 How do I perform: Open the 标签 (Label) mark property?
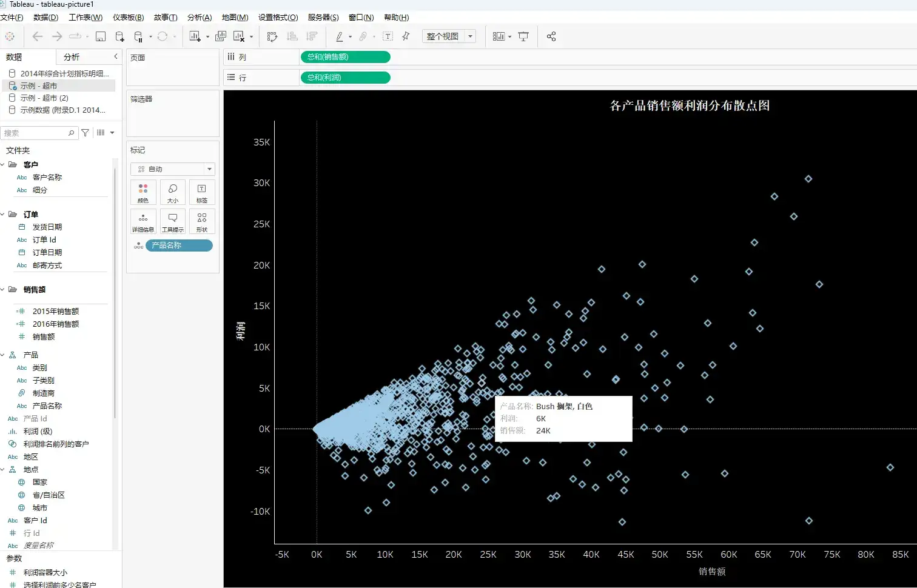[x=201, y=192]
